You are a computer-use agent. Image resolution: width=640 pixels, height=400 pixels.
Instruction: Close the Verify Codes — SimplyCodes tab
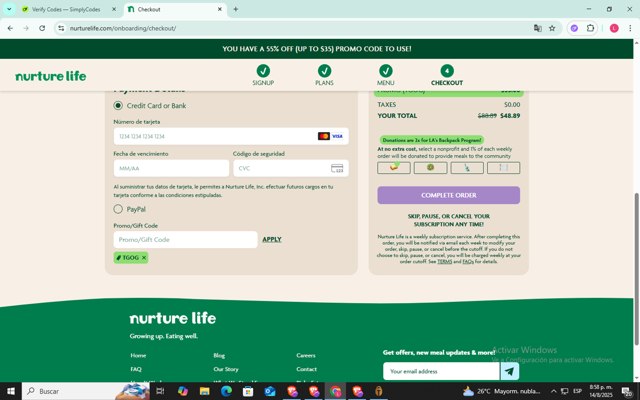click(x=114, y=9)
